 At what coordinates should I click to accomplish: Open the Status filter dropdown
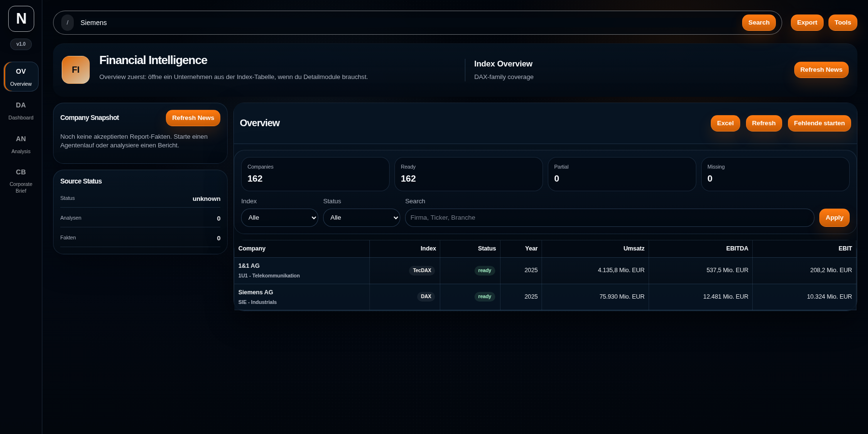[362, 218]
